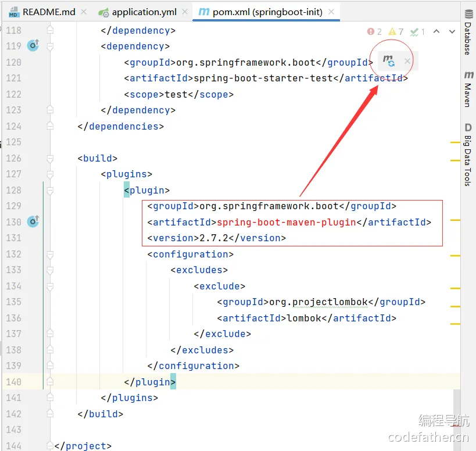Screen dimensions: 476x451
Task: Select the pom.xml (springboot-init) tab
Action: click(267, 12)
